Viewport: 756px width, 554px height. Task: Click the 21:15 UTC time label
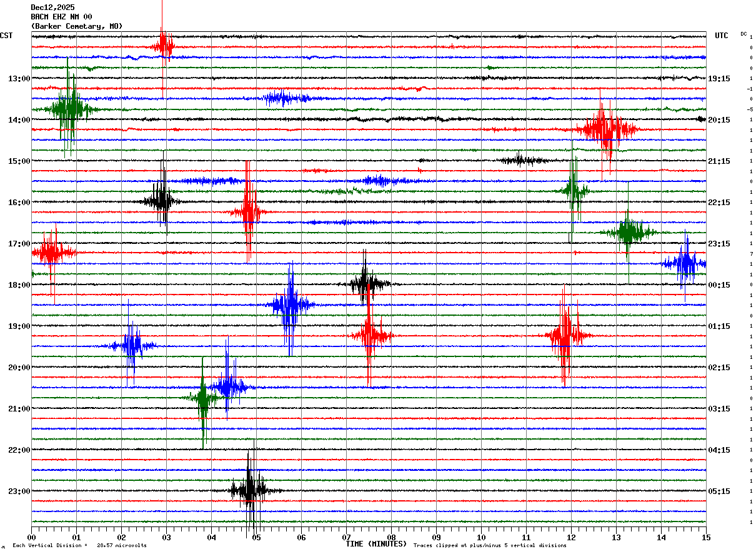[719, 161]
